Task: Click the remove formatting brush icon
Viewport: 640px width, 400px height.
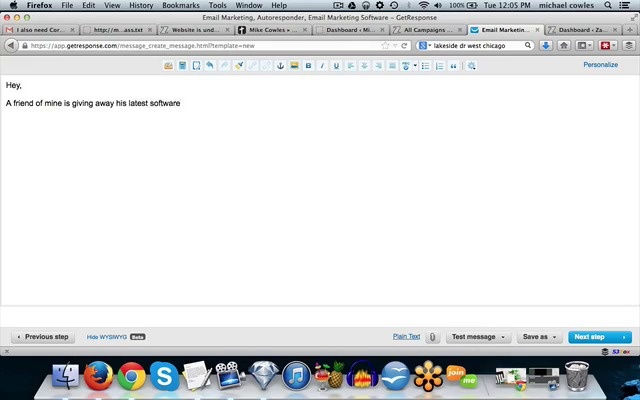Action: click(x=239, y=66)
